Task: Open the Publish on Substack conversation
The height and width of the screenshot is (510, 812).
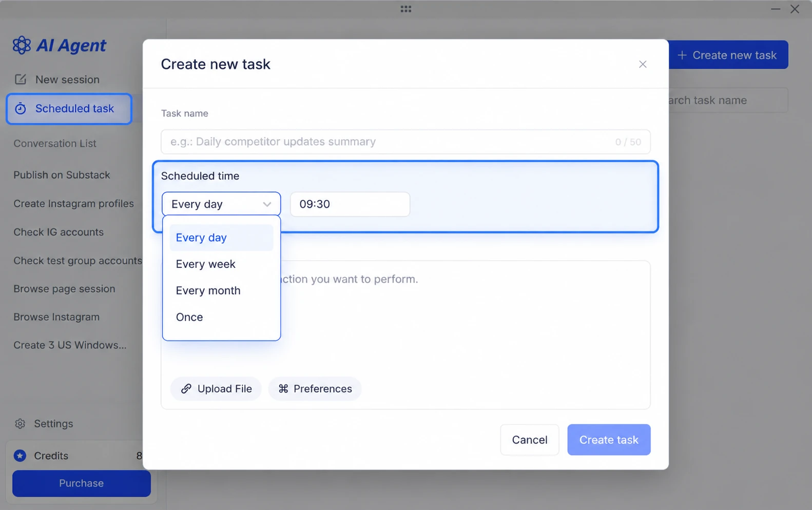Action: click(62, 175)
